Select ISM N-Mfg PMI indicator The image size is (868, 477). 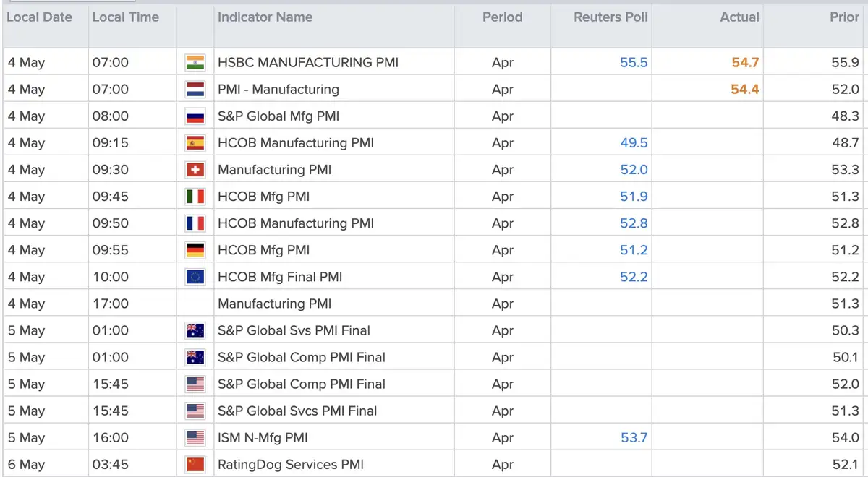tap(263, 438)
